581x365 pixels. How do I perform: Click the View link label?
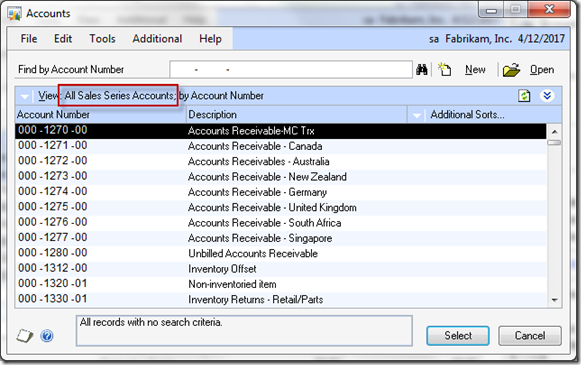point(48,96)
